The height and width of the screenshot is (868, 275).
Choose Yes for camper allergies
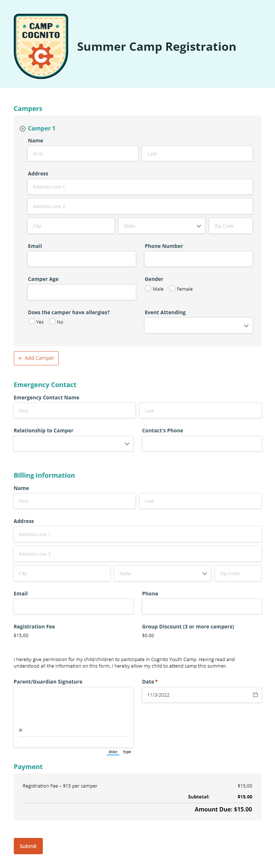click(32, 321)
